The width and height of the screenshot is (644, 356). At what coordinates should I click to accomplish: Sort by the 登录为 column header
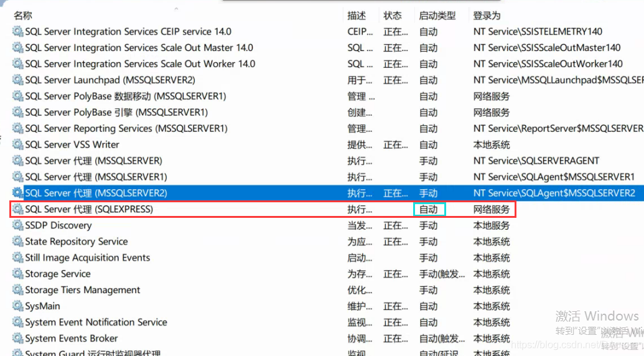pos(487,16)
